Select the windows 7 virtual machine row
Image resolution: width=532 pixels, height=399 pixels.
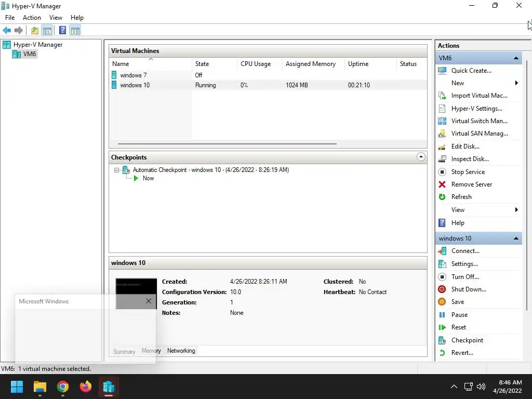(x=268, y=75)
